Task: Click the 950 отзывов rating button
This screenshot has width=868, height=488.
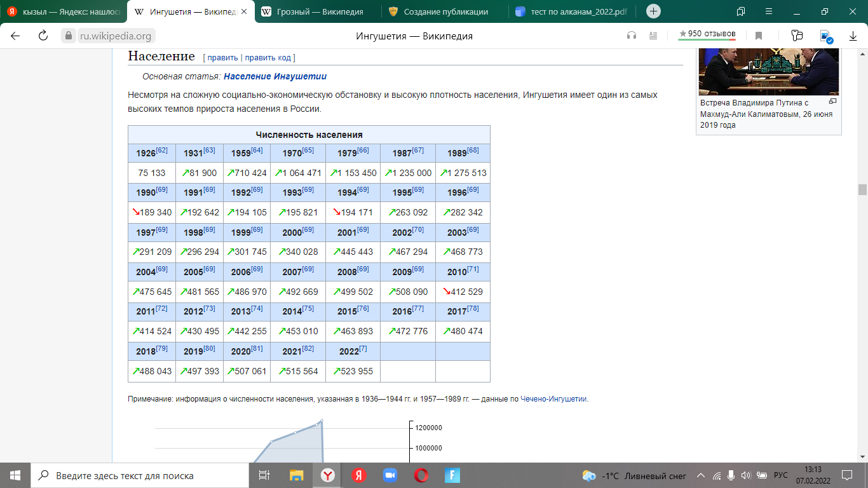Action: [707, 34]
